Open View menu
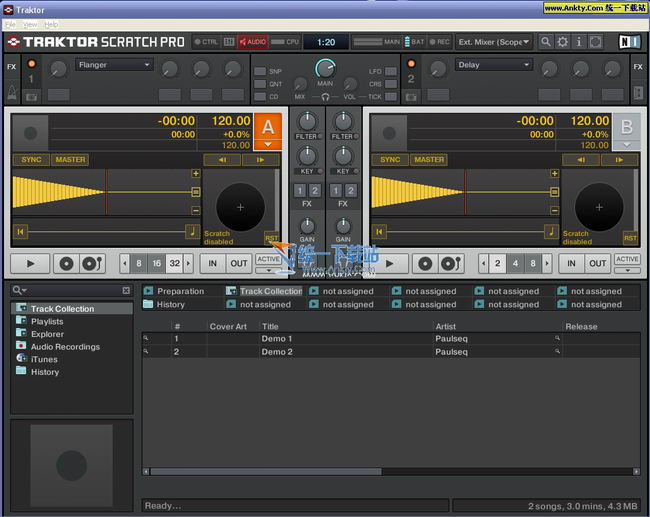 click(x=30, y=24)
